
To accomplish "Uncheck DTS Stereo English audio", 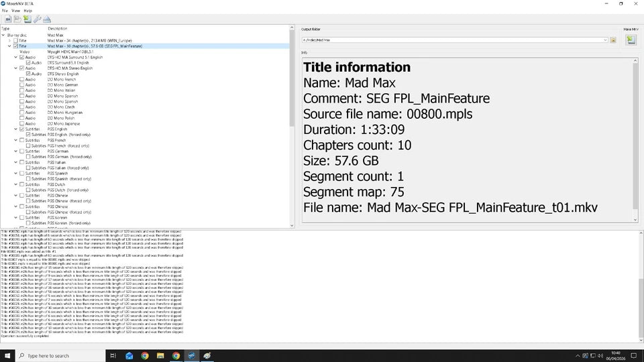I will point(28,74).
